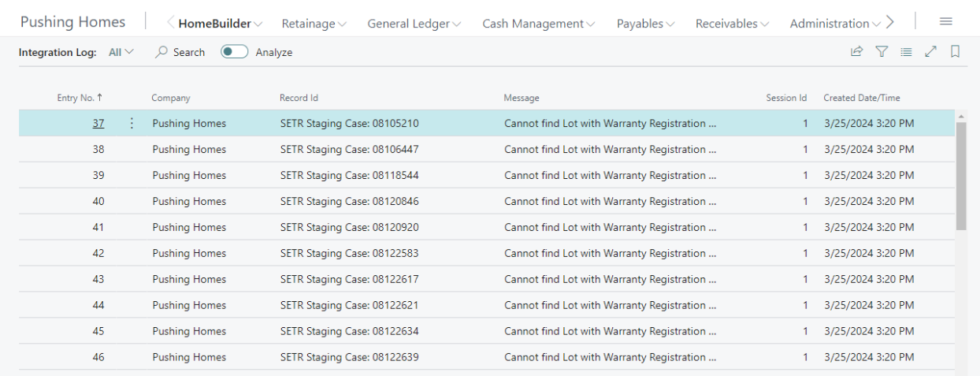This screenshot has height=376, width=980.
Task: Click the list view layout icon
Action: 906,52
